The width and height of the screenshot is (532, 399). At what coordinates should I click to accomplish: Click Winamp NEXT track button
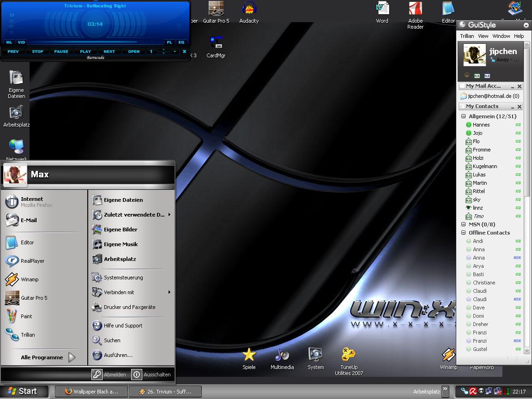(x=109, y=52)
